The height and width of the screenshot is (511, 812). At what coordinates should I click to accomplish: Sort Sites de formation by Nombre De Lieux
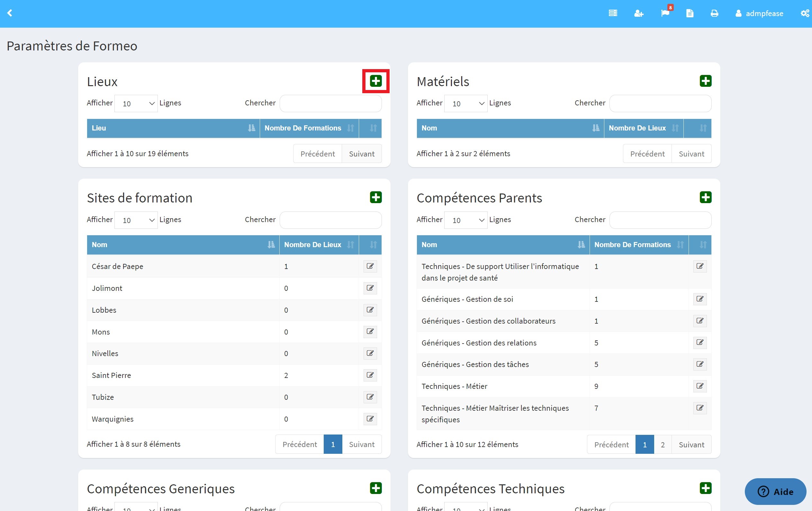319,245
